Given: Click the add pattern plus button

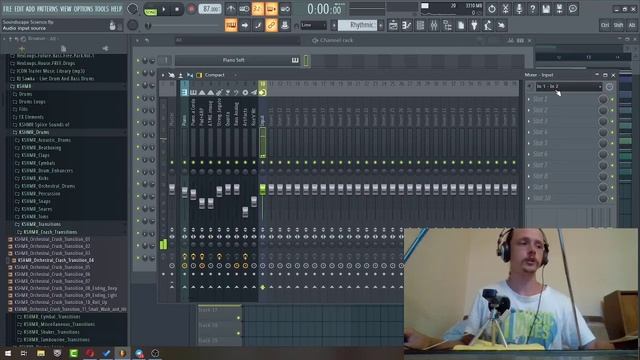Looking at the screenshot, I should (x=381, y=25).
